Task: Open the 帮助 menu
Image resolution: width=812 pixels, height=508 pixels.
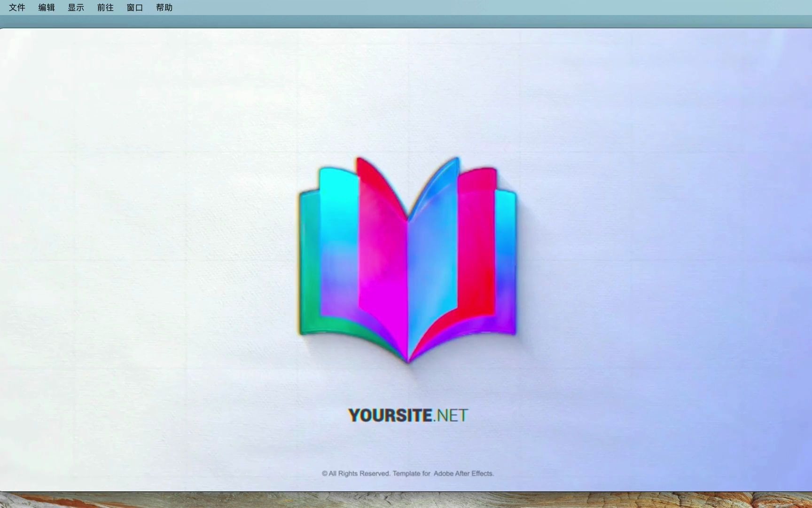Action: [164, 8]
